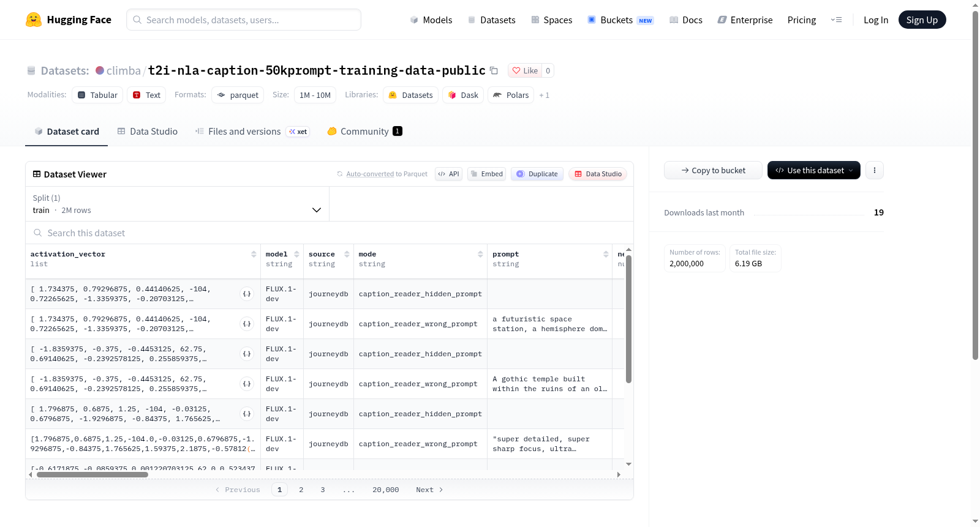Click the table horizontal scrollbar thumb

[92, 474]
